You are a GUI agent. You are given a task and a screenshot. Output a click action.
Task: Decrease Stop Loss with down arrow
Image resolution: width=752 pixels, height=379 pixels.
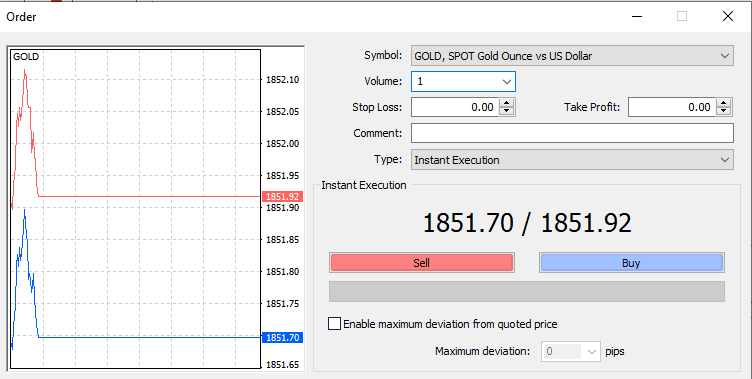click(x=506, y=111)
